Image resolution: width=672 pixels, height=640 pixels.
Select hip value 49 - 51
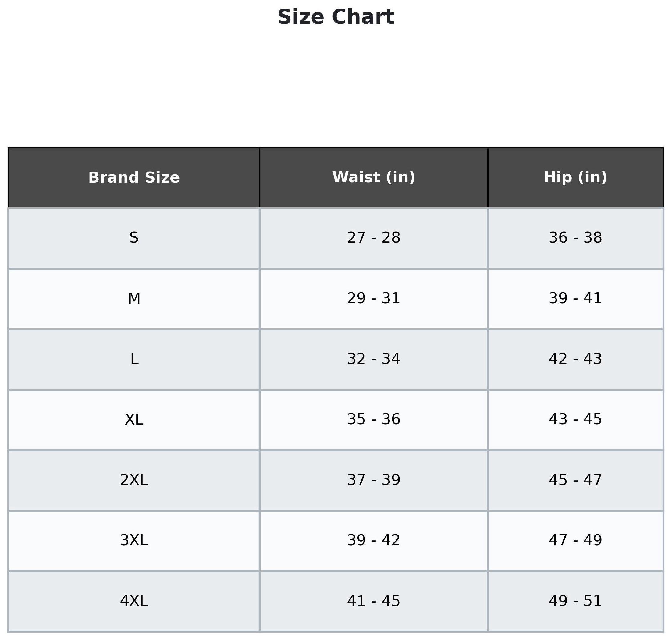(x=575, y=601)
